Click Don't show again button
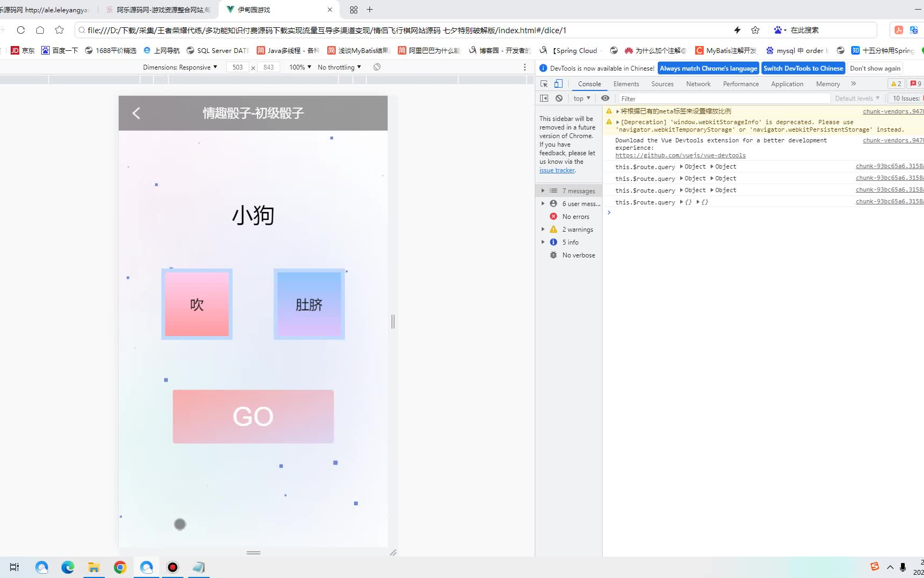 tap(875, 68)
